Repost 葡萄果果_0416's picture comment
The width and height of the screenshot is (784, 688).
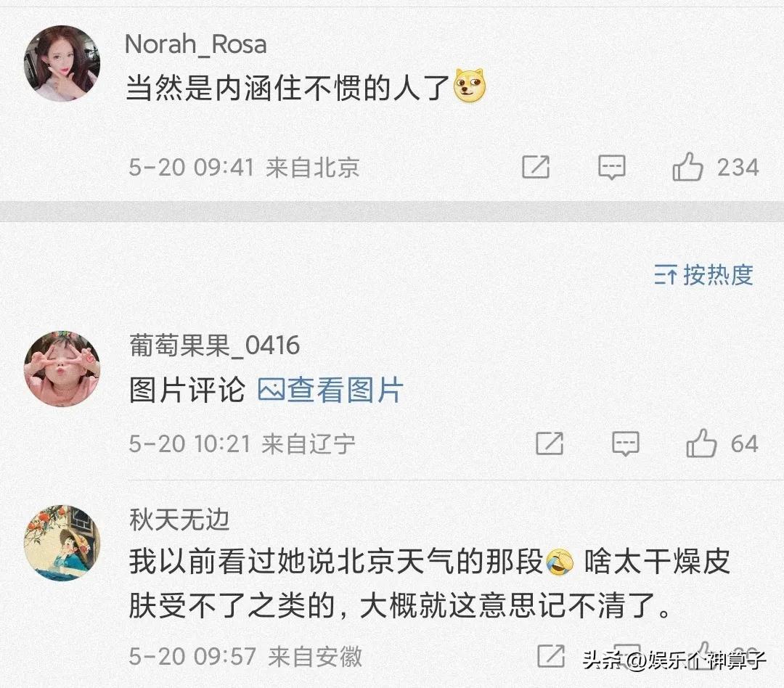[549, 443]
